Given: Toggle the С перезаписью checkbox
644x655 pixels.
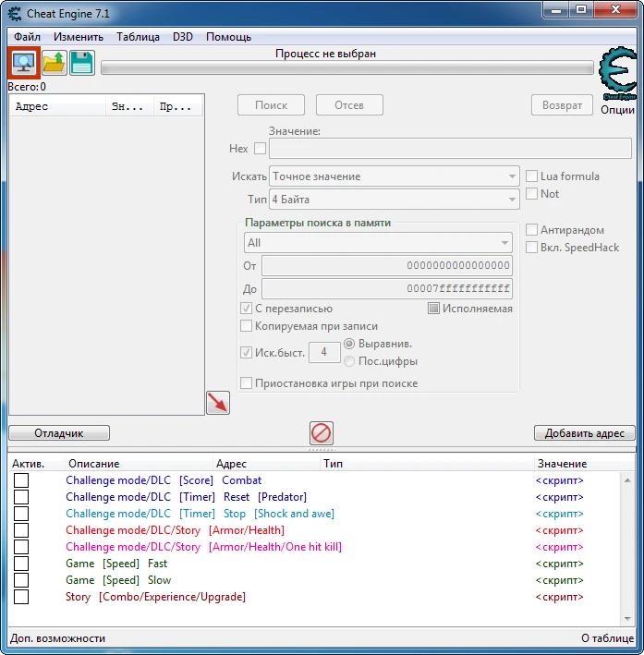Looking at the screenshot, I should click(246, 309).
